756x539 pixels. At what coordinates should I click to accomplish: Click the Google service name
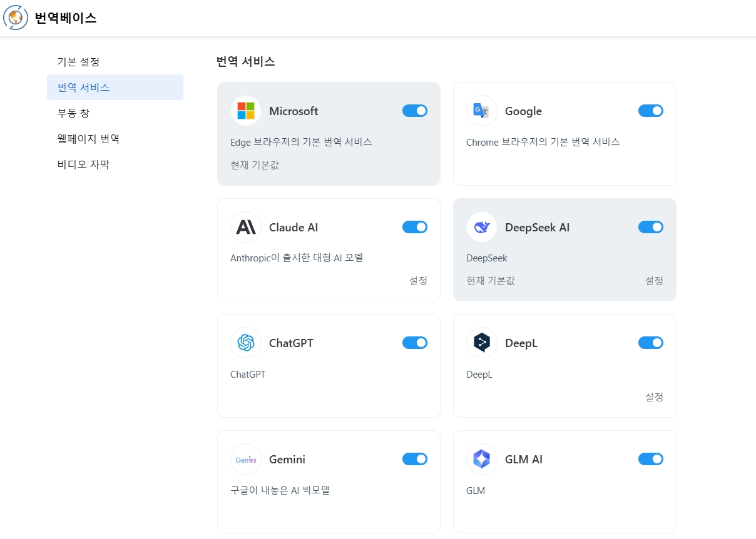click(x=523, y=111)
